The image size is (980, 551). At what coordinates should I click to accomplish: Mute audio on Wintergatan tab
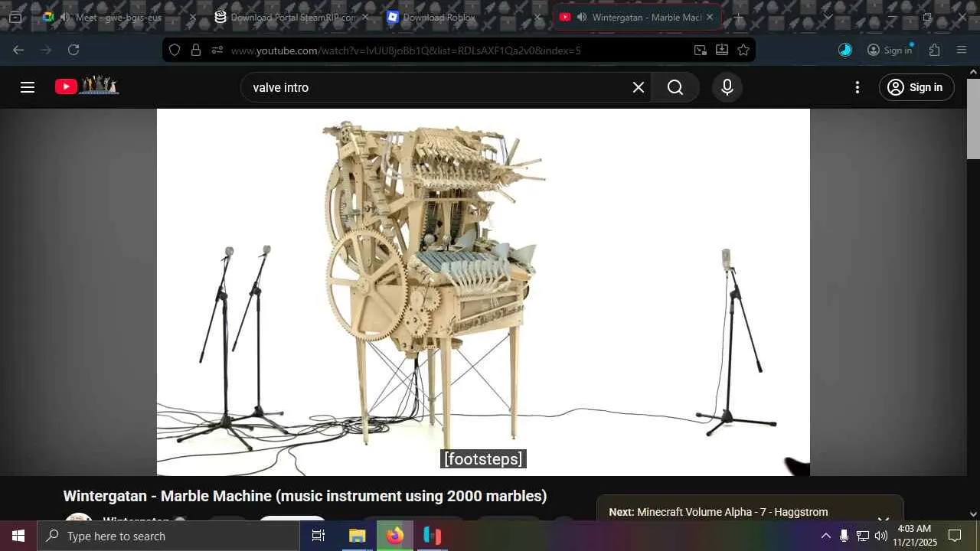(x=583, y=17)
